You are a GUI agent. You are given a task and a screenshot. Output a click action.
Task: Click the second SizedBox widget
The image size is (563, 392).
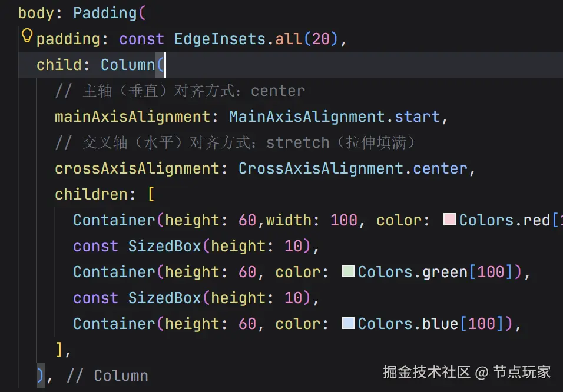click(165, 298)
